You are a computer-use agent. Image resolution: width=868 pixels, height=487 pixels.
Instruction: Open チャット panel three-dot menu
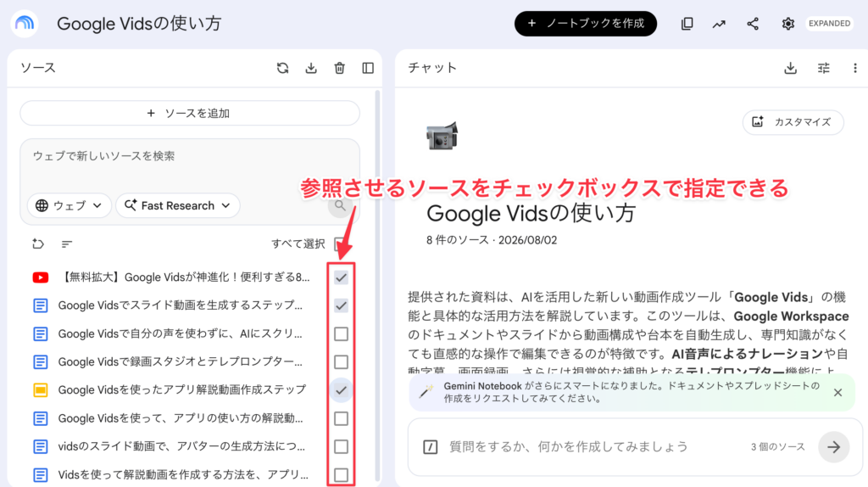coord(855,68)
